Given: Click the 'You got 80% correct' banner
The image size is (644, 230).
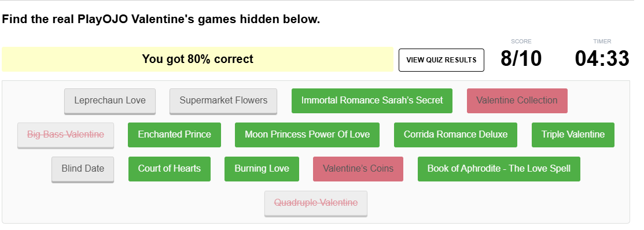Looking at the screenshot, I should tap(197, 60).
